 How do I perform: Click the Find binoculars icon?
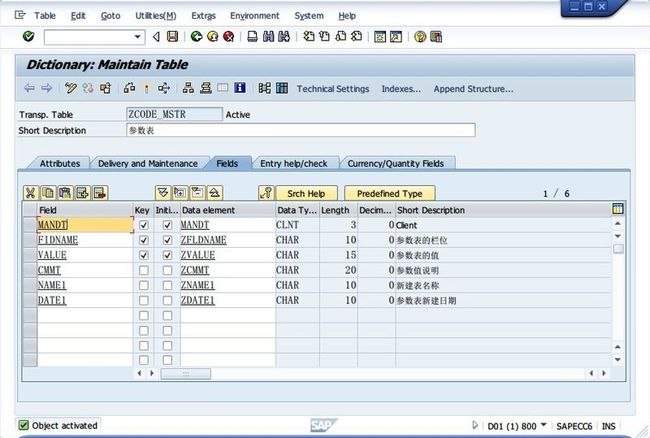point(268,36)
